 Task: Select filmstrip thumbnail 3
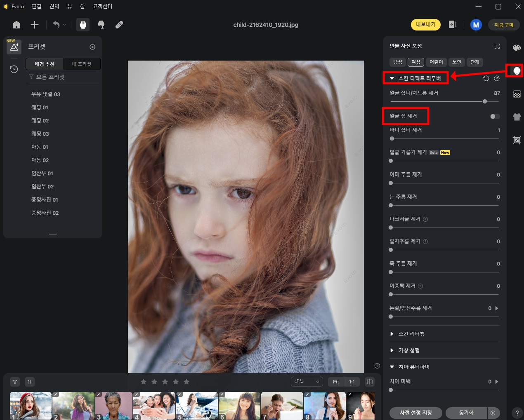coord(114,406)
